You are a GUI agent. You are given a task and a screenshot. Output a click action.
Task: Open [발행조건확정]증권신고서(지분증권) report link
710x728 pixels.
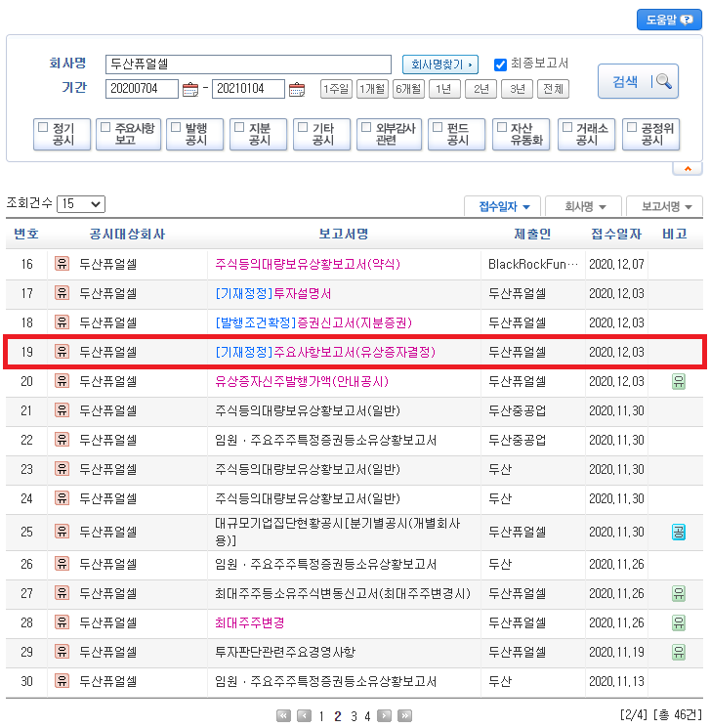click(x=313, y=322)
